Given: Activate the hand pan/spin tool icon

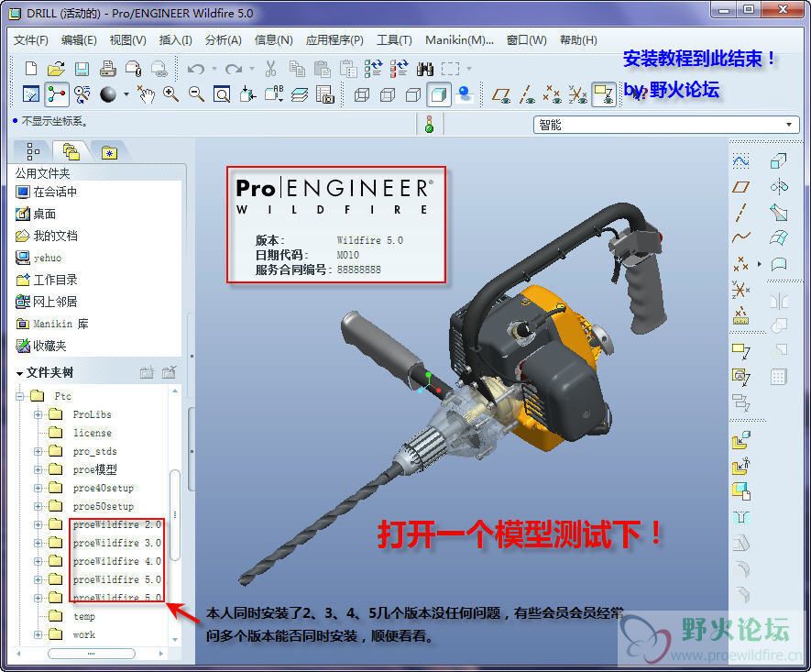Looking at the screenshot, I should coord(146,94).
